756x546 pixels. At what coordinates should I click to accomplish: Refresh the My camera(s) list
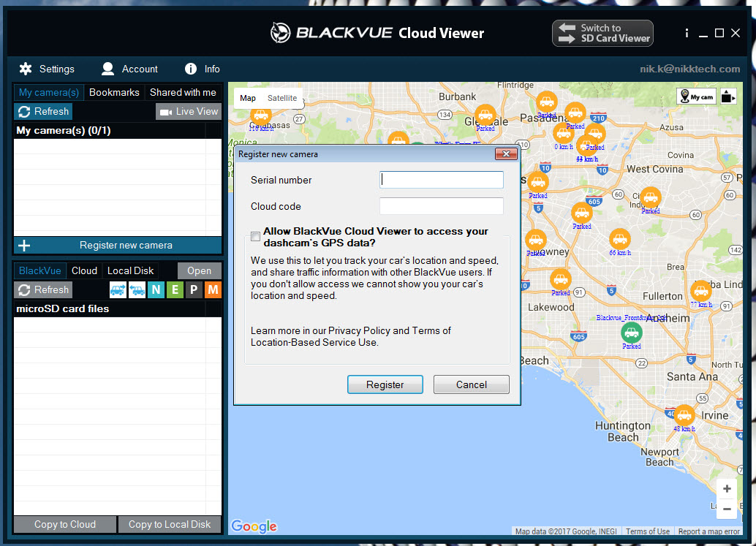click(x=43, y=111)
